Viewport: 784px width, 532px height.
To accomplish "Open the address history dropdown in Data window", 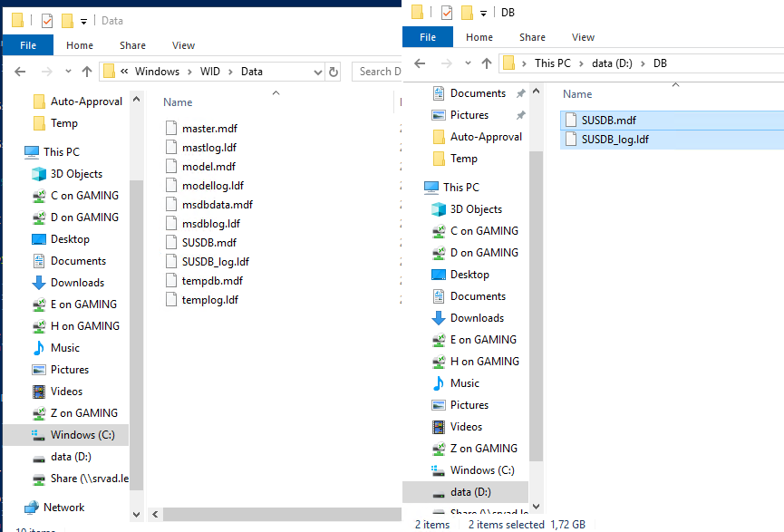I will coord(317,72).
